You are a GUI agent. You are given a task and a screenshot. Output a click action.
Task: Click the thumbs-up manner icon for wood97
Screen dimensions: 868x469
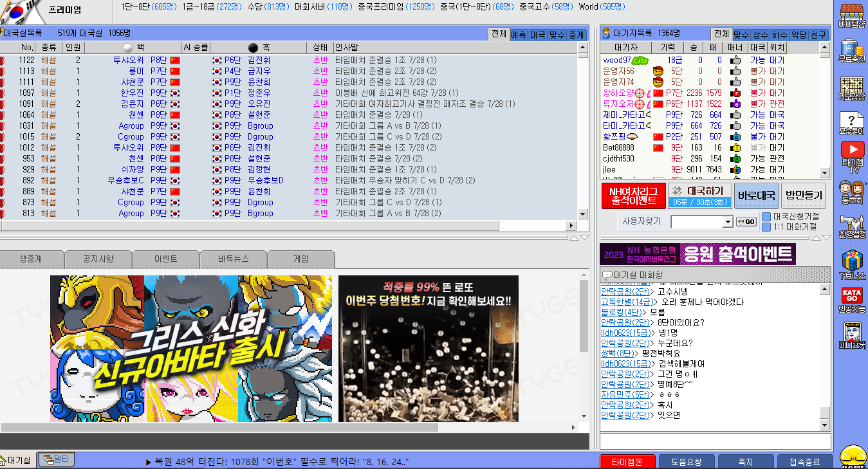(x=735, y=60)
